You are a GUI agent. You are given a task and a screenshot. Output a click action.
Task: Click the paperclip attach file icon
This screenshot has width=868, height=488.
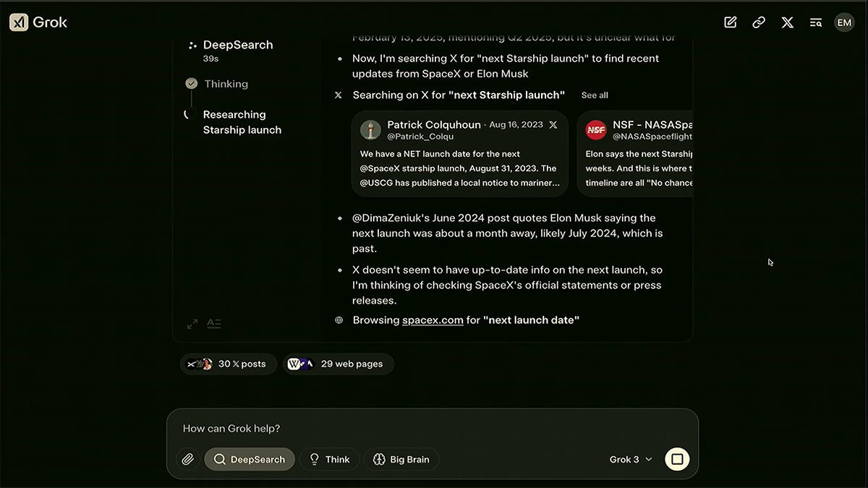pos(188,459)
